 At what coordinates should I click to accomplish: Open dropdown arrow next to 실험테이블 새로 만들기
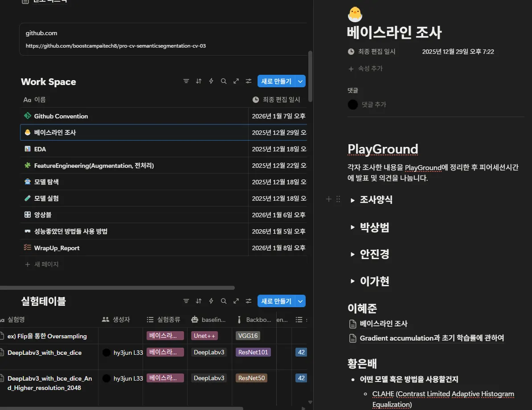click(x=300, y=301)
